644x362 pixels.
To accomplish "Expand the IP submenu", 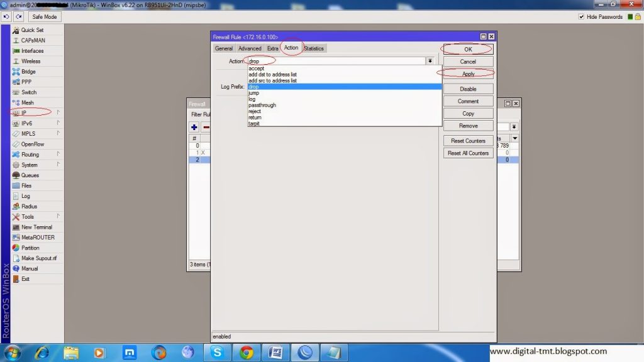I will (58, 113).
